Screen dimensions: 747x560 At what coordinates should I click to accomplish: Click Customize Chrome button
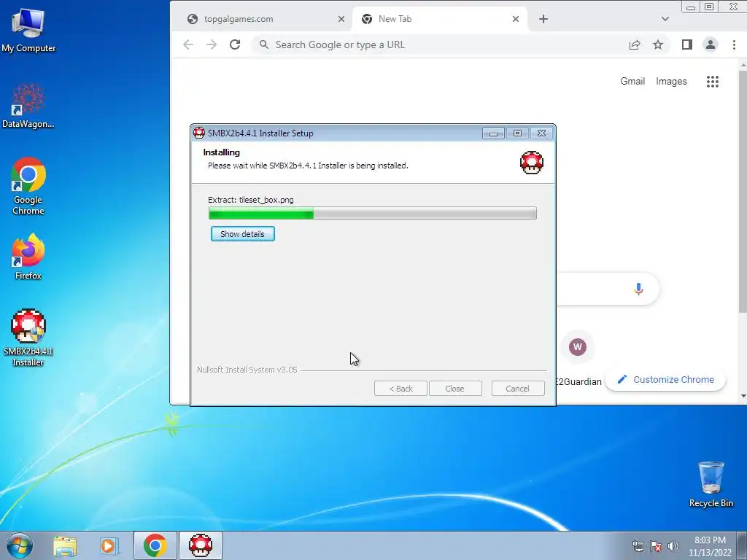[x=665, y=379]
